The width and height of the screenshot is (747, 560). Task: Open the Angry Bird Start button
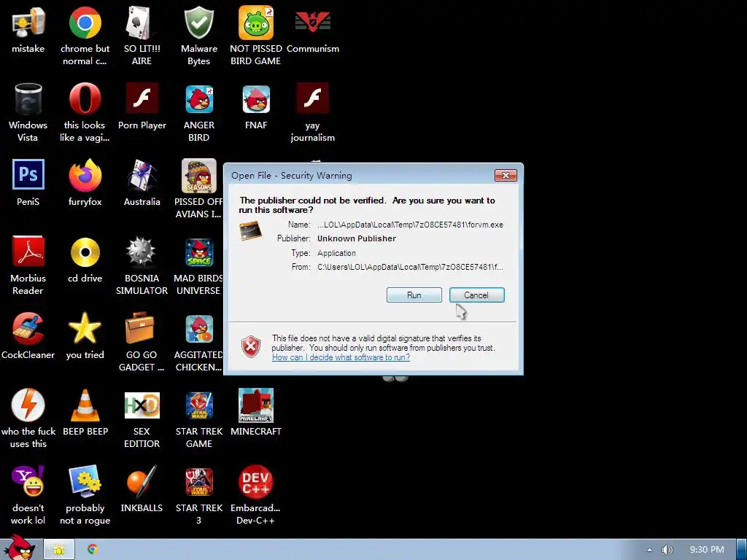pyautogui.click(x=19, y=548)
